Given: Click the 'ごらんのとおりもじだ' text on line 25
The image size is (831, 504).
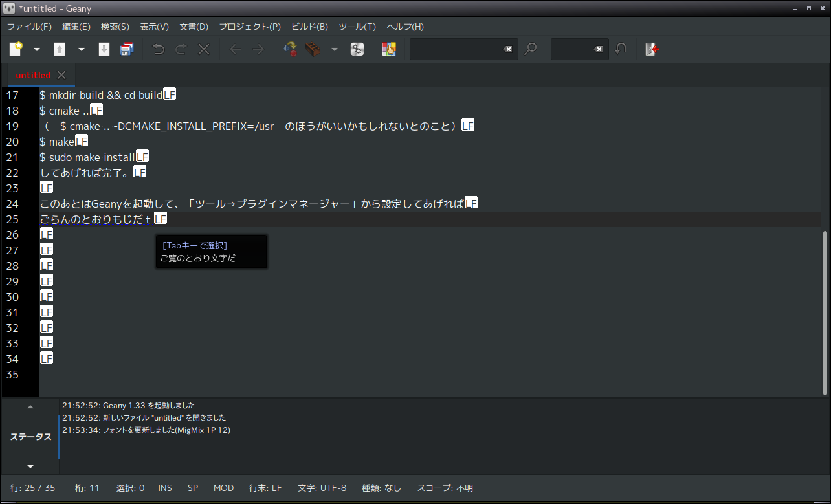Looking at the screenshot, I should pos(91,219).
